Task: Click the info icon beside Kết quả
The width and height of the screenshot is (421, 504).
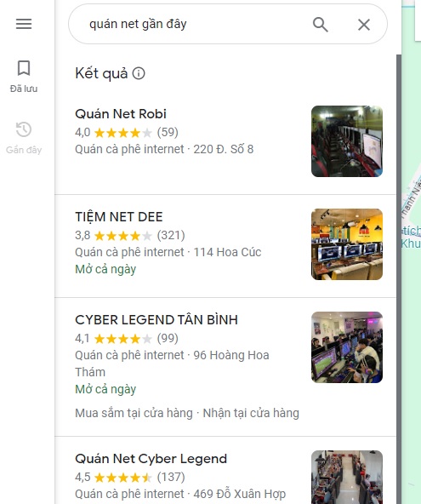Action: point(139,73)
